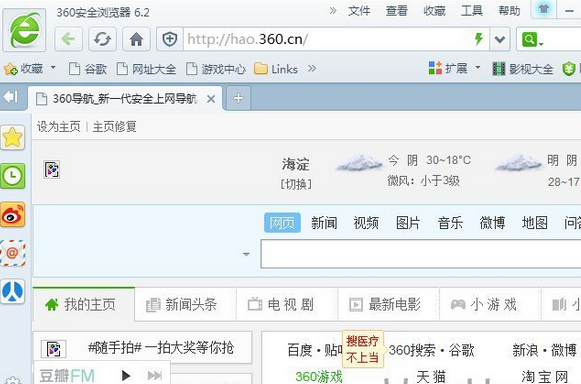Select the 360导航 tab
Screen dimensions: 581x384
coord(125,99)
